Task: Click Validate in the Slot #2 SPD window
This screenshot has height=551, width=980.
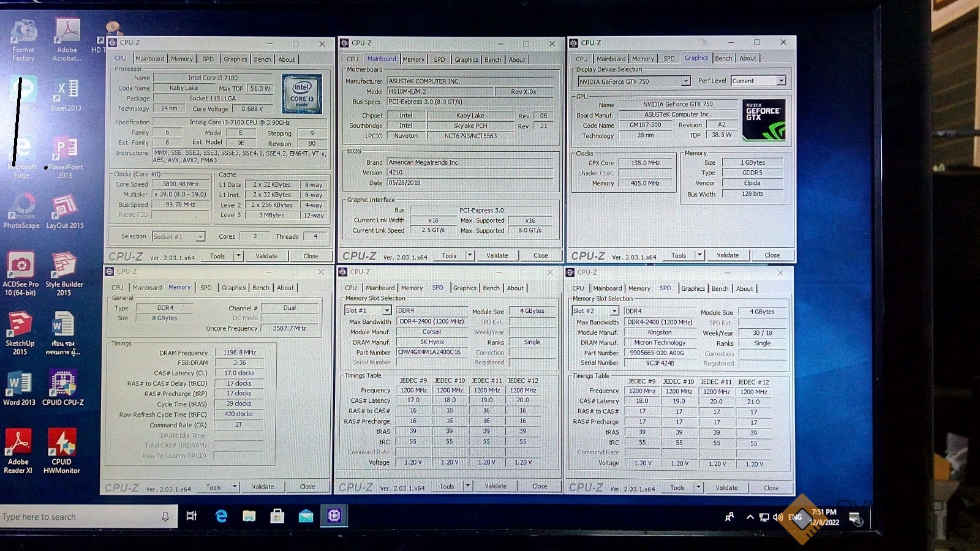Action: tap(727, 488)
